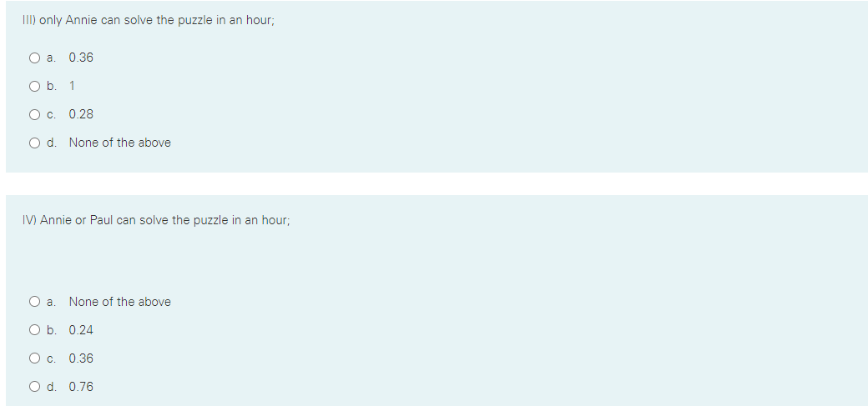Image resolution: width=868 pixels, height=406 pixels.
Task: Click the '0.36' answer text in question III
Action: [82, 58]
